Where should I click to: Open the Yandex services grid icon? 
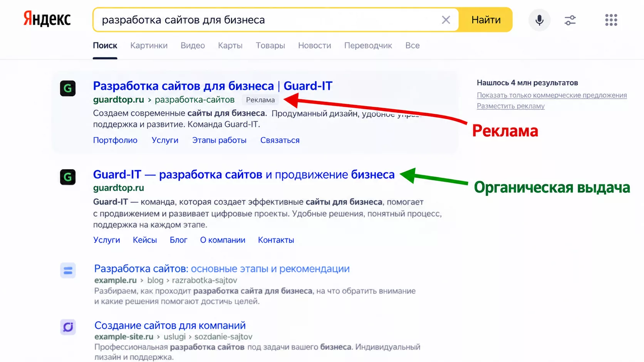[x=611, y=20]
